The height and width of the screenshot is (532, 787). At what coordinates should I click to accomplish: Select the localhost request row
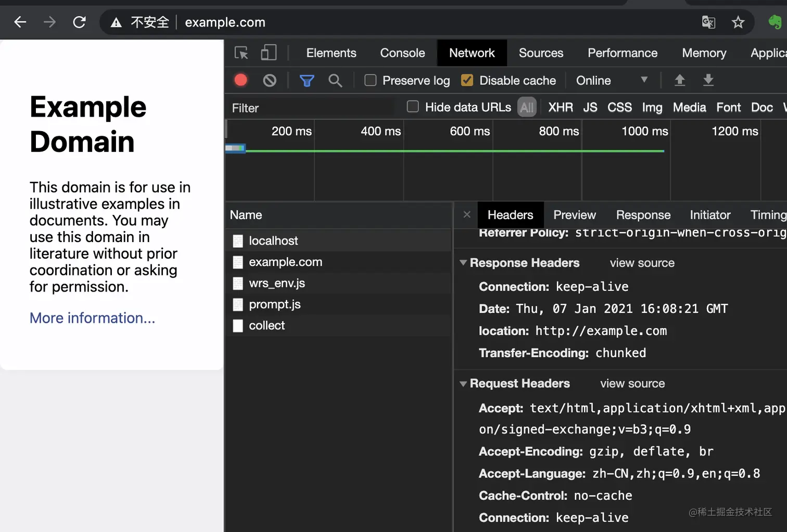[x=338, y=240]
